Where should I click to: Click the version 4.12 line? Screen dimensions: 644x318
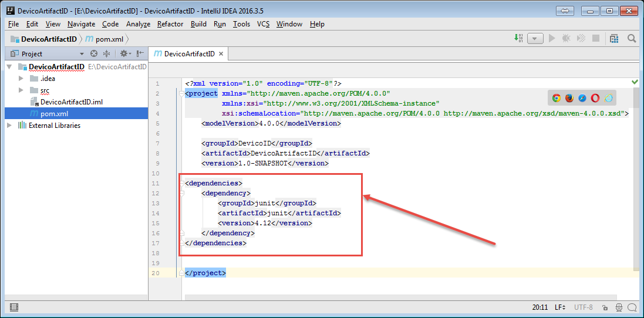coord(265,223)
